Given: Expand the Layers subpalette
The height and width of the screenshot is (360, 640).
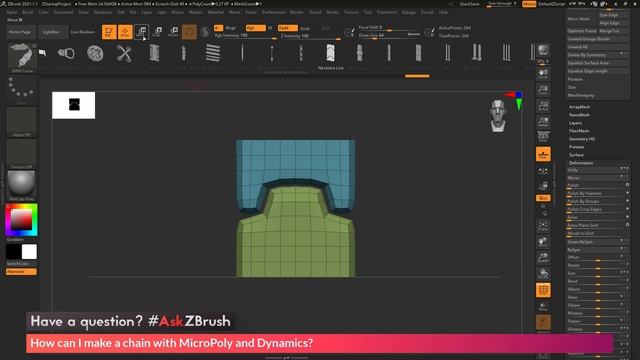Looking at the screenshot, I should (x=575, y=123).
